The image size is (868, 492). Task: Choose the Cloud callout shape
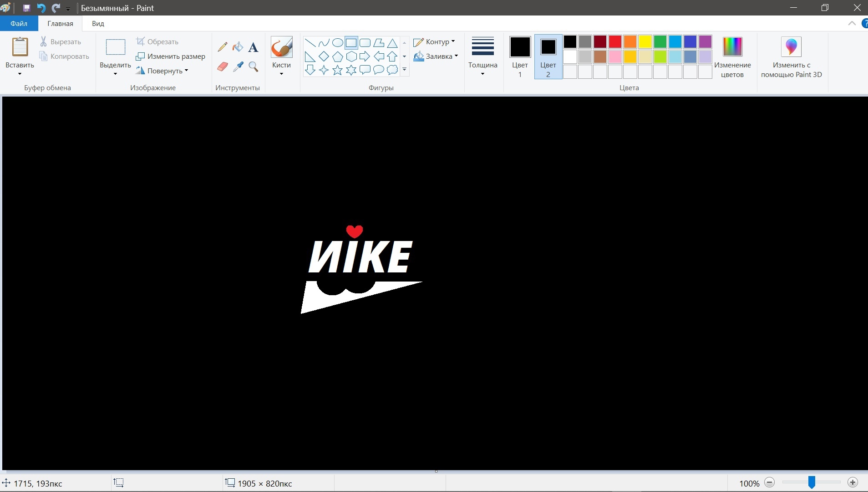pos(392,70)
